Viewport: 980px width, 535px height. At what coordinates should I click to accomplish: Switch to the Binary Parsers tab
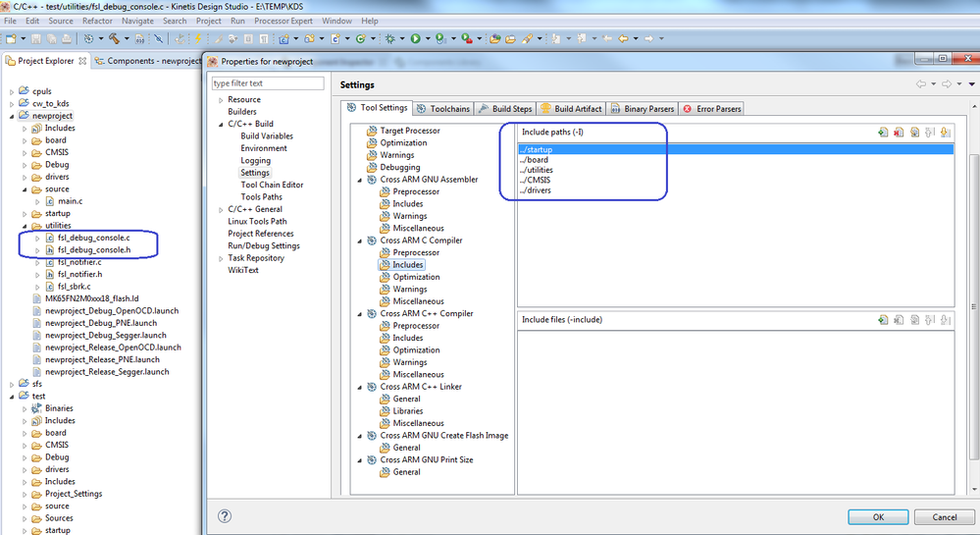[x=643, y=108]
